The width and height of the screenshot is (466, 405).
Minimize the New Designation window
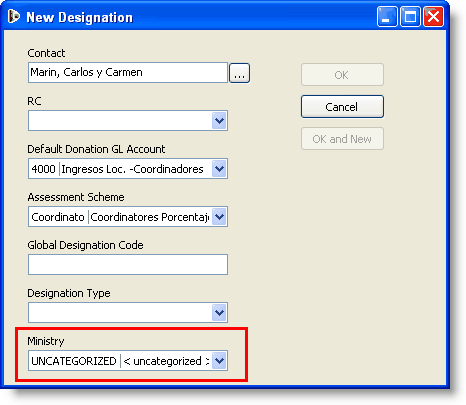pyautogui.click(x=387, y=16)
